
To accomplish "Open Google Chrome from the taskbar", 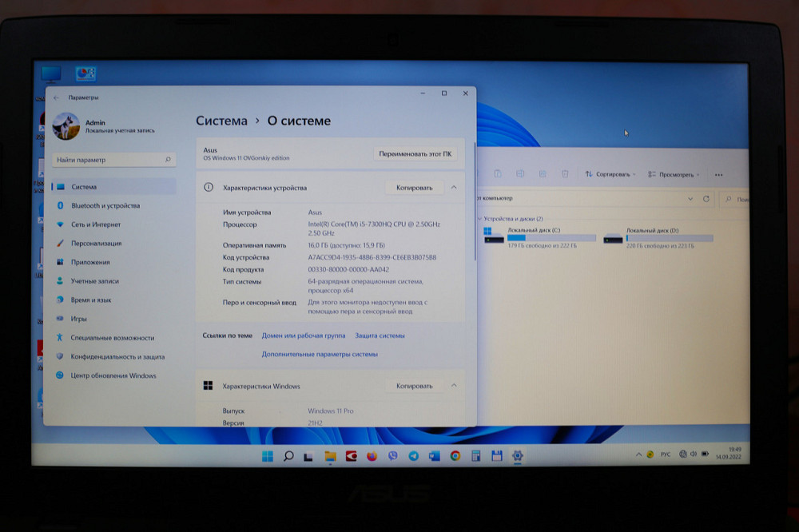I will [455, 456].
